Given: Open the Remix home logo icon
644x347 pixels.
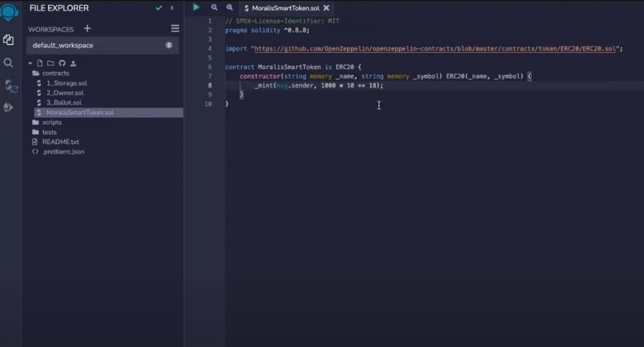Looking at the screenshot, I should 9,11.
